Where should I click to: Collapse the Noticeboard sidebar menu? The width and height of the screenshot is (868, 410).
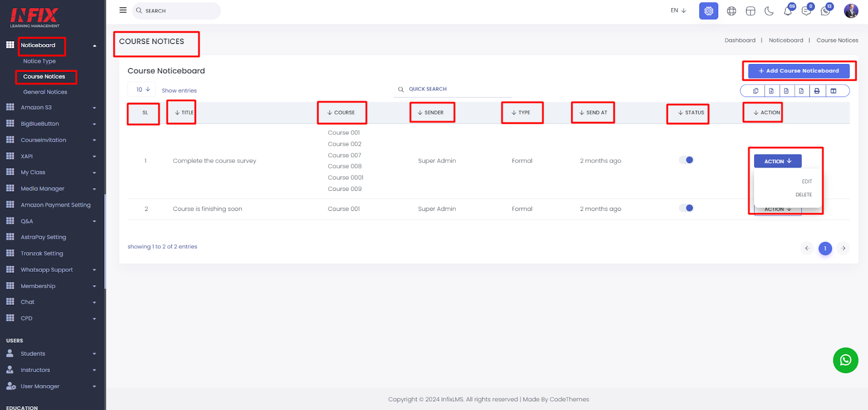[94, 46]
